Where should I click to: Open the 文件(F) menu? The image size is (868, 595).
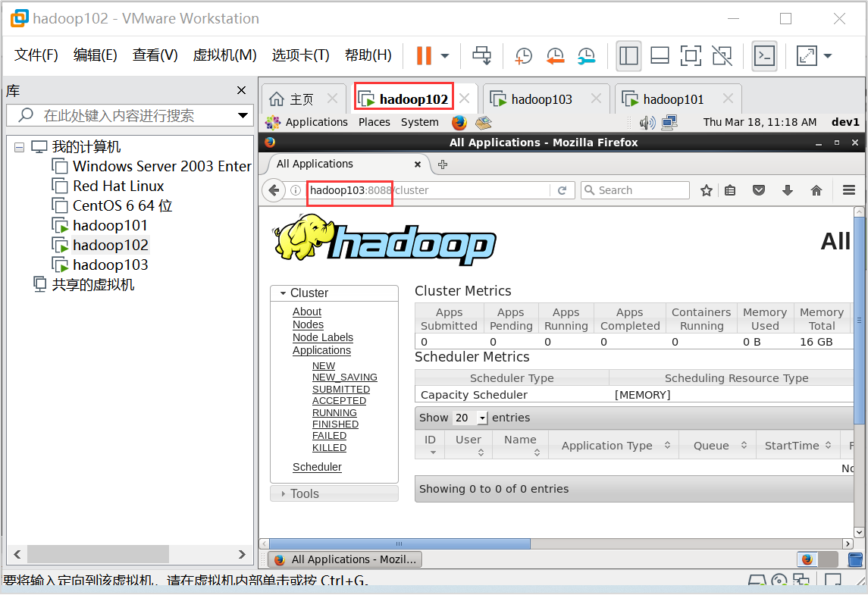tap(36, 55)
